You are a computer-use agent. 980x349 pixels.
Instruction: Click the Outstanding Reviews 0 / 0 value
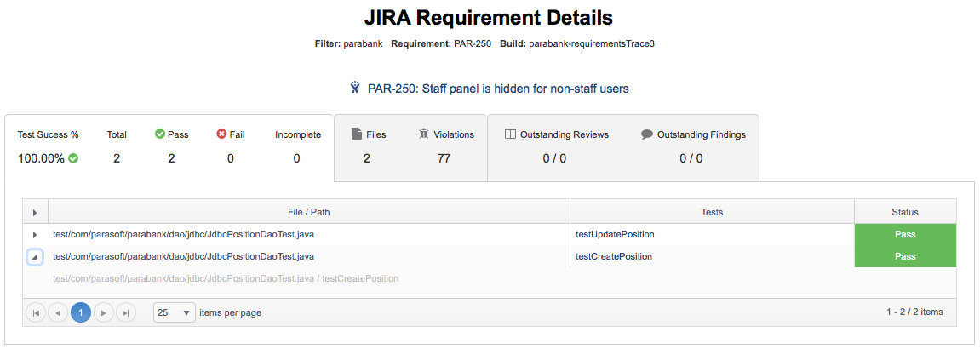(554, 158)
